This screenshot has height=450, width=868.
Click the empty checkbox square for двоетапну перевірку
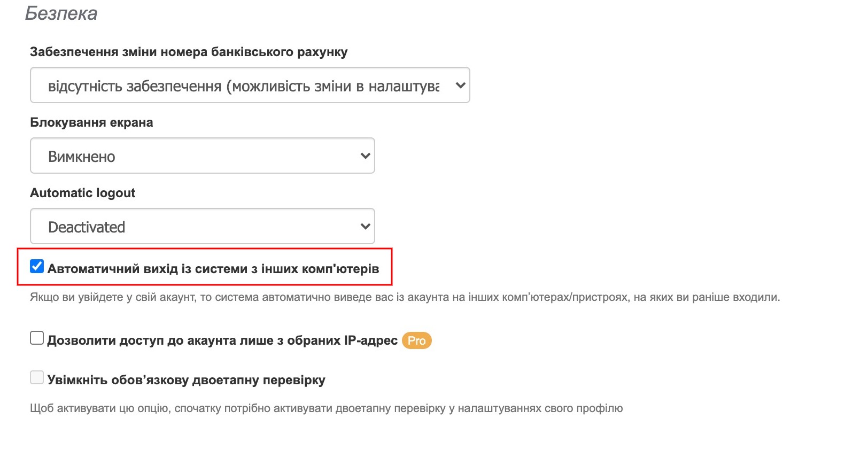pos(36,377)
